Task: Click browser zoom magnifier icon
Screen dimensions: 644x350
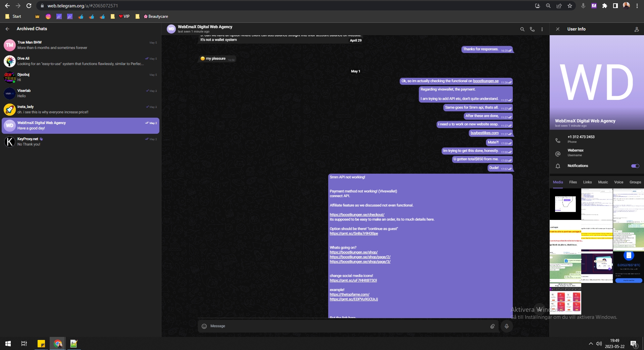Action: [548, 6]
